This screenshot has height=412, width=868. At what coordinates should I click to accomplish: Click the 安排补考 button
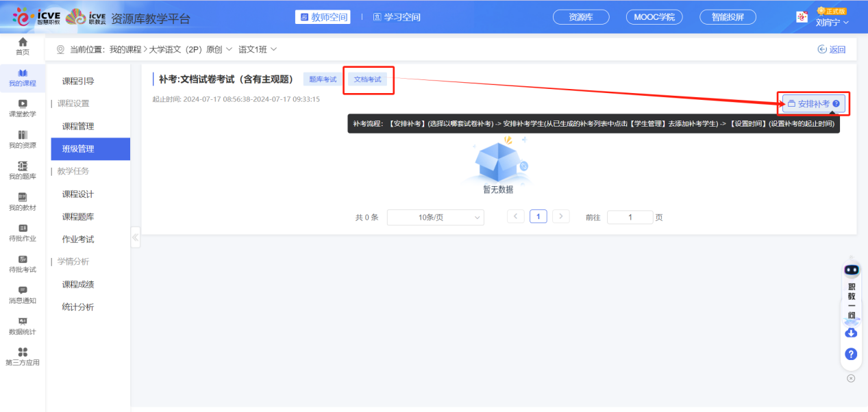coord(812,103)
